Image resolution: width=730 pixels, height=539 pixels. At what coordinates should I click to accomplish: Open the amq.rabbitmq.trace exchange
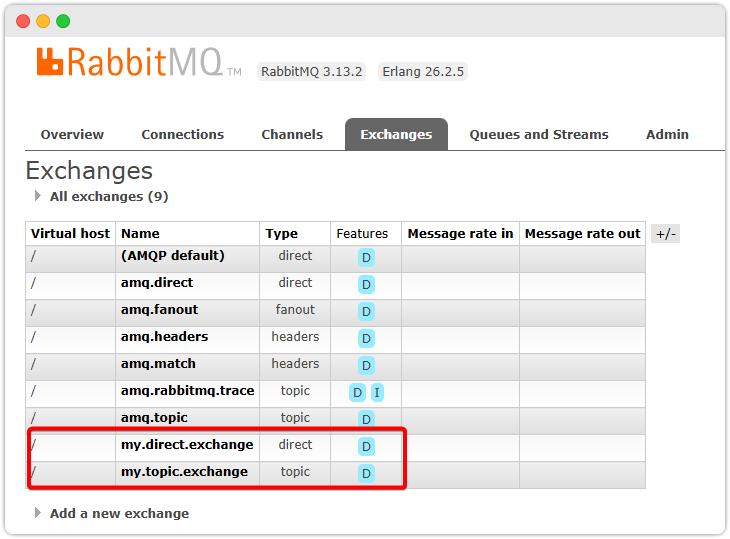[188, 391]
